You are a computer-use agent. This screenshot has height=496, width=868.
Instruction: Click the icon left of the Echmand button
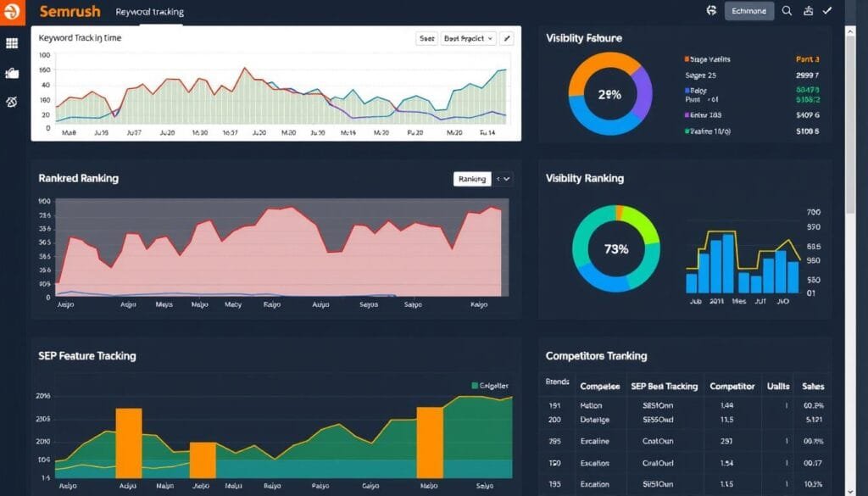click(711, 11)
